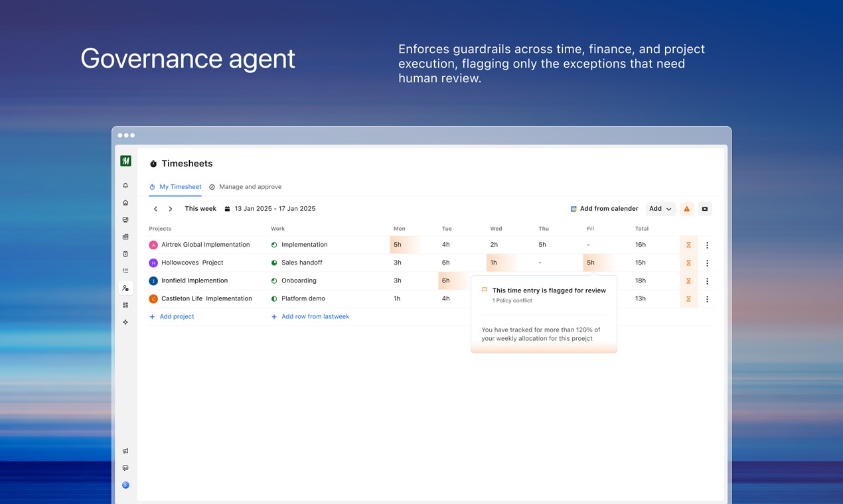Click the Airtrek project avatar A
The width and height of the screenshot is (843, 504).
pyautogui.click(x=153, y=245)
